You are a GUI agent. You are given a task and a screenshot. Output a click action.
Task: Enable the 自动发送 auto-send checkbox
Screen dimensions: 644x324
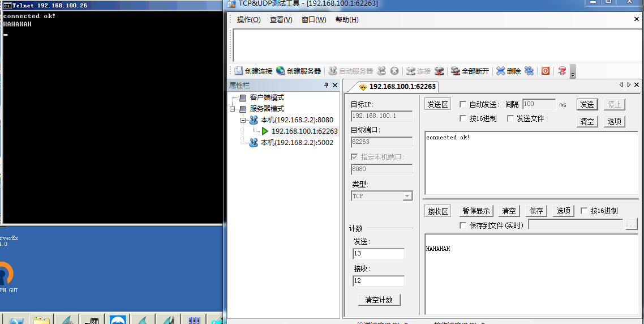[x=463, y=104]
